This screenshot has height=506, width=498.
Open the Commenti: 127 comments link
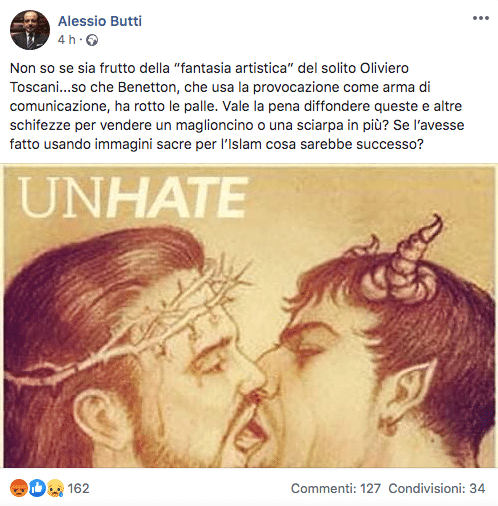pos(336,488)
